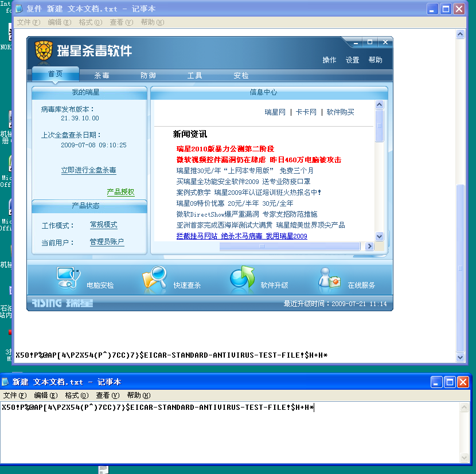Open 查看 menu in 复件 notepad window

(x=122, y=22)
